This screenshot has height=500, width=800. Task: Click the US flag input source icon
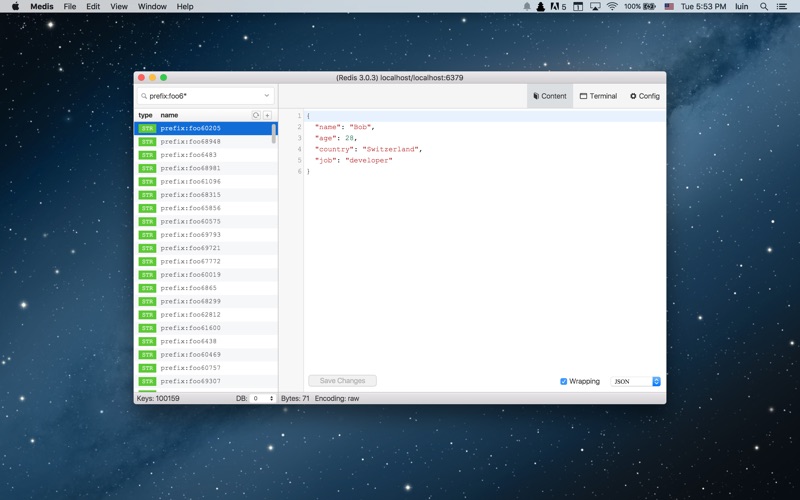click(669, 7)
